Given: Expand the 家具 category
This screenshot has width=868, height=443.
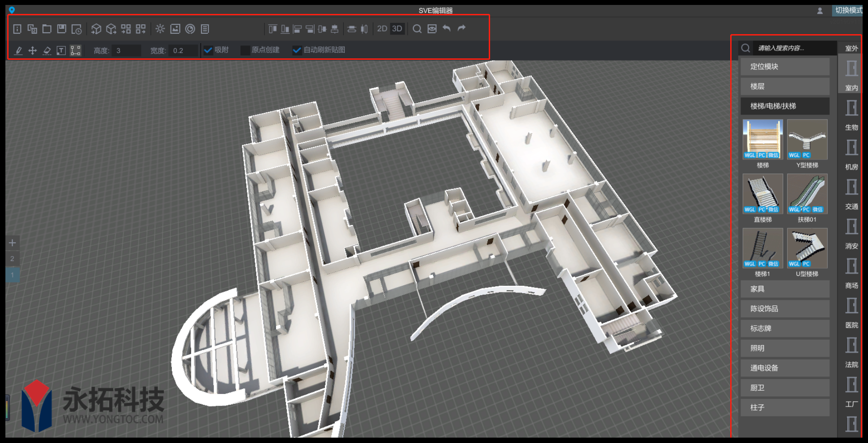Looking at the screenshot, I should (x=785, y=289).
